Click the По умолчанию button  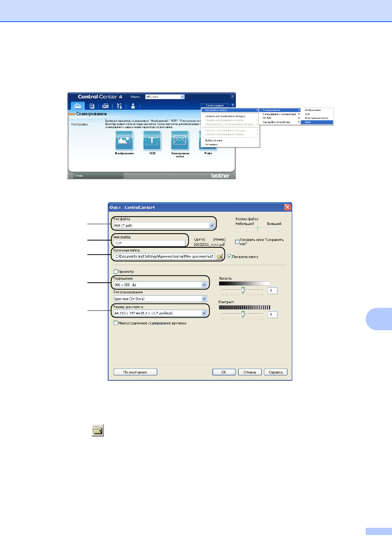(135, 372)
